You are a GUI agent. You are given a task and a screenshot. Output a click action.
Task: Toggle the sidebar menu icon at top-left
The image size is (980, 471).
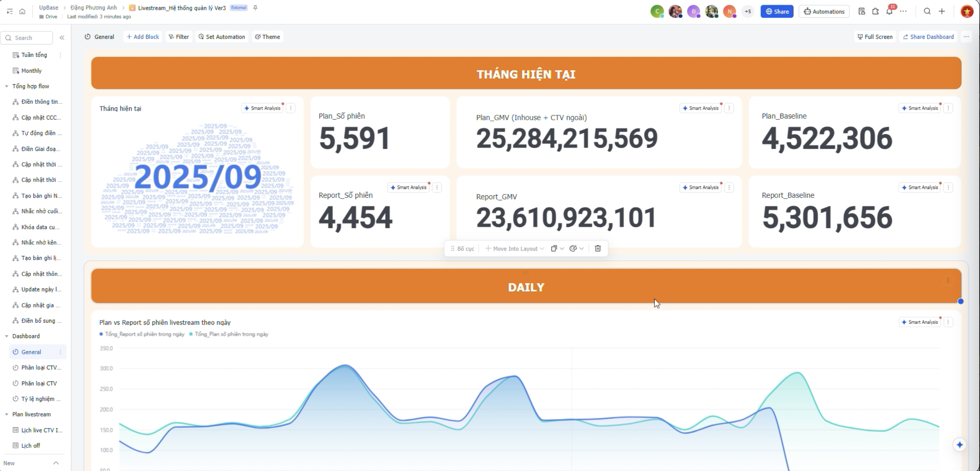(10, 11)
